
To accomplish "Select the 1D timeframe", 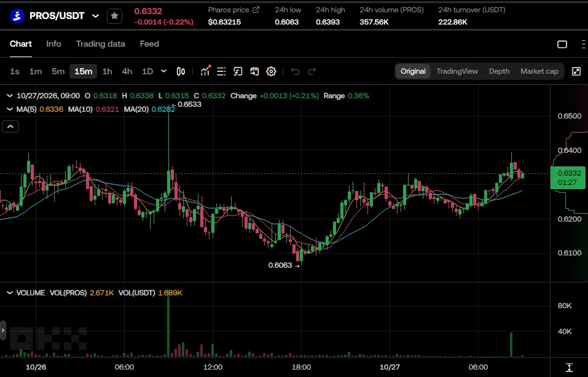I will [147, 71].
